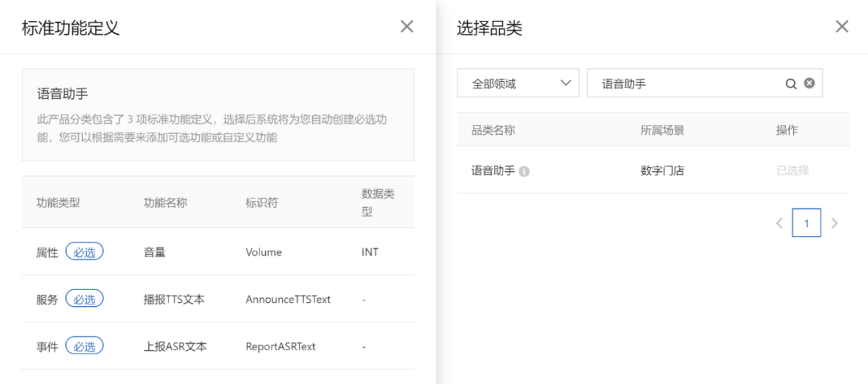Click info icon next to 语音助手 category

tap(524, 172)
